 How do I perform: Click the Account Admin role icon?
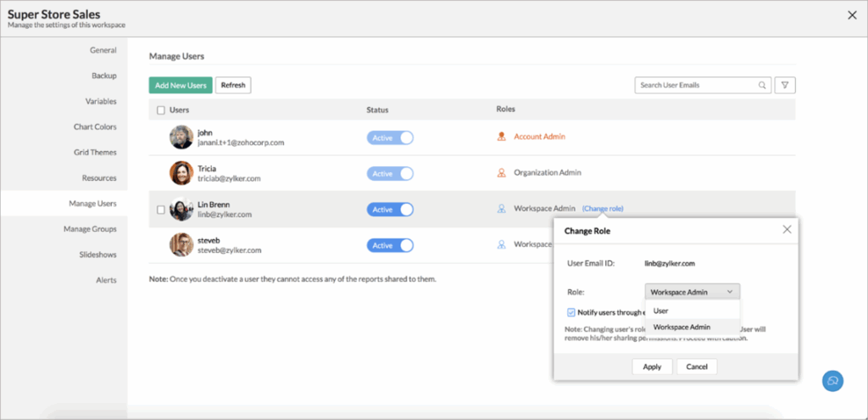tap(502, 137)
